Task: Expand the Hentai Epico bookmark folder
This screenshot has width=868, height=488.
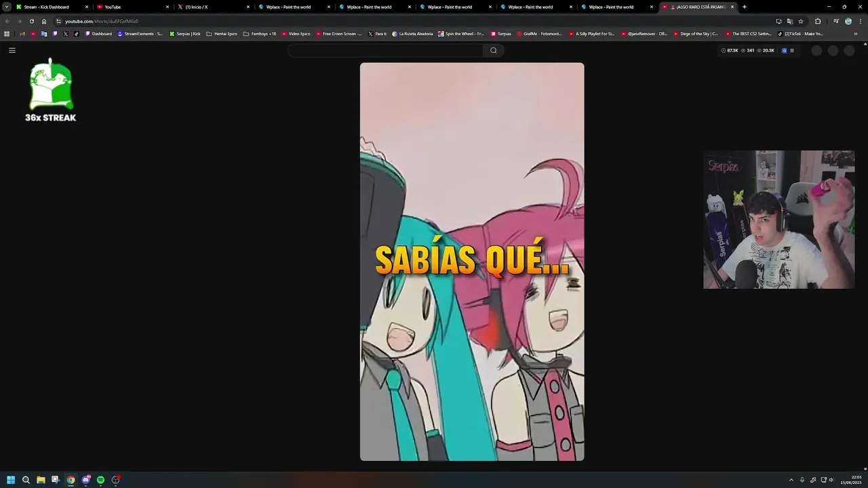Action: (x=222, y=33)
